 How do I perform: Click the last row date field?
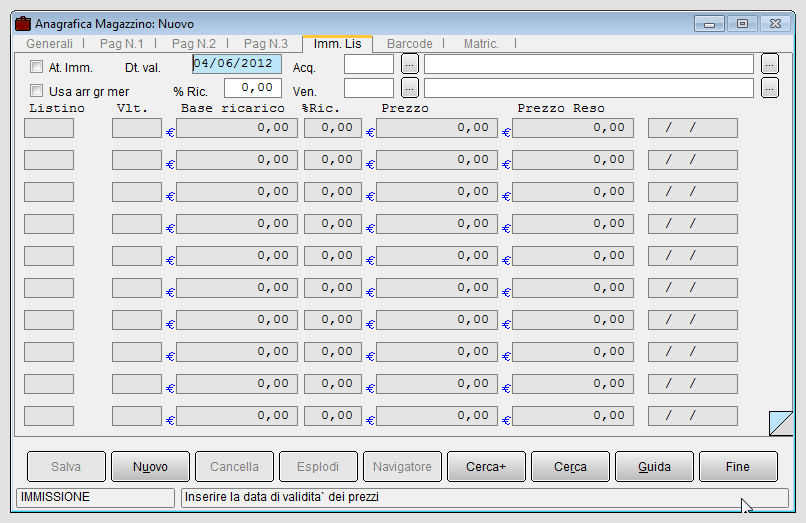[693, 416]
